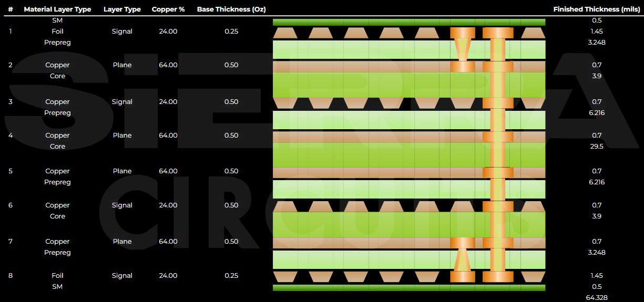Click the "Base Thickness (Oz)" header
The height and width of the screenshot is (302, 644).
231,9
